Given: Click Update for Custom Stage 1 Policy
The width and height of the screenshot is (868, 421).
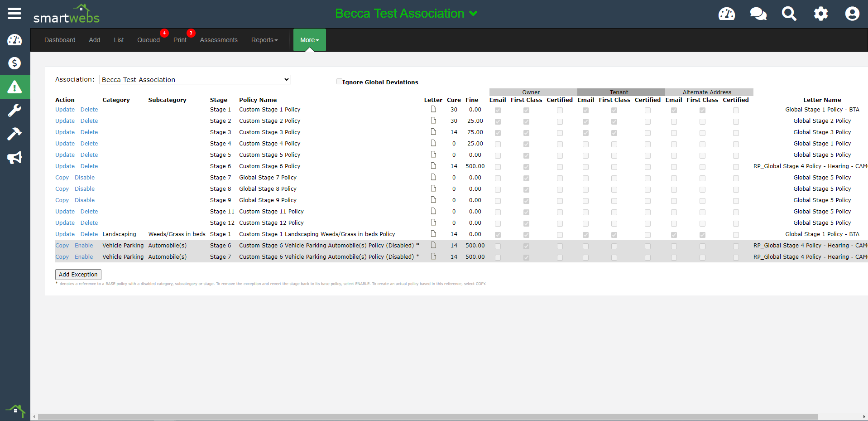Looking at the screenshot, I should pos(65,109).
